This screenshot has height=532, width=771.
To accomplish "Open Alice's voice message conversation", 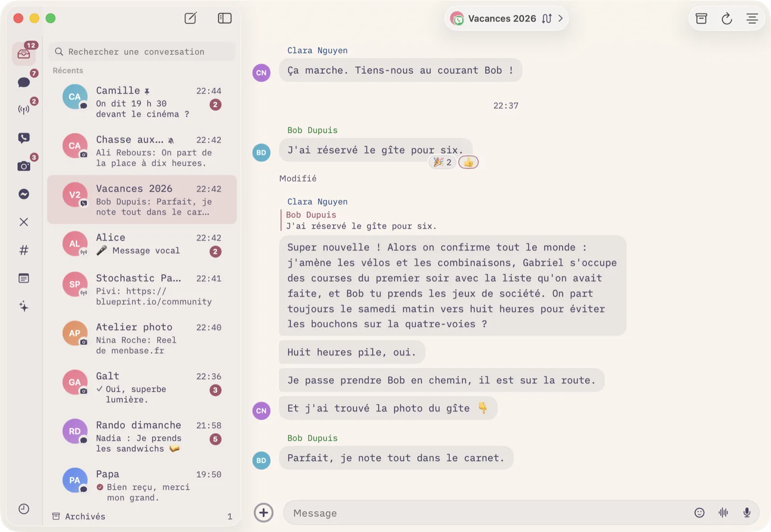I will pos(142,244).
